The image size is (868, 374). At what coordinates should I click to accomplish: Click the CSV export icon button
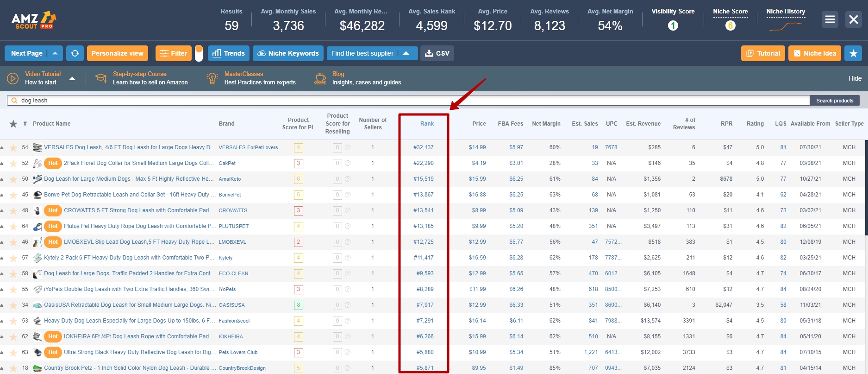coord(437,53)
